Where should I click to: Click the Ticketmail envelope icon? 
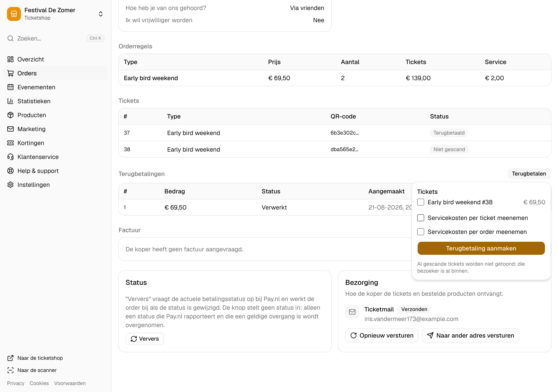[352, 312]
